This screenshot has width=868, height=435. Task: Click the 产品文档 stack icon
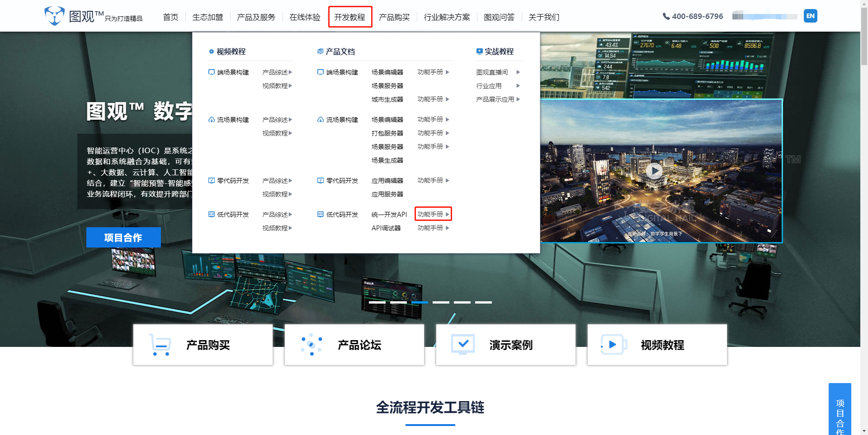320,51
